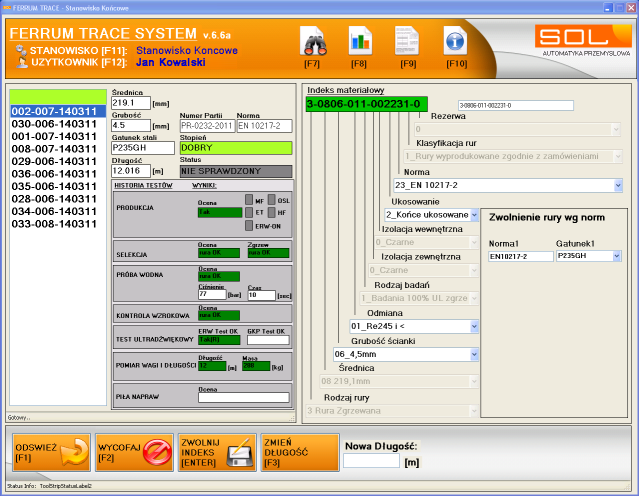Select list item 008-007-140311

[x=58, y=149]
